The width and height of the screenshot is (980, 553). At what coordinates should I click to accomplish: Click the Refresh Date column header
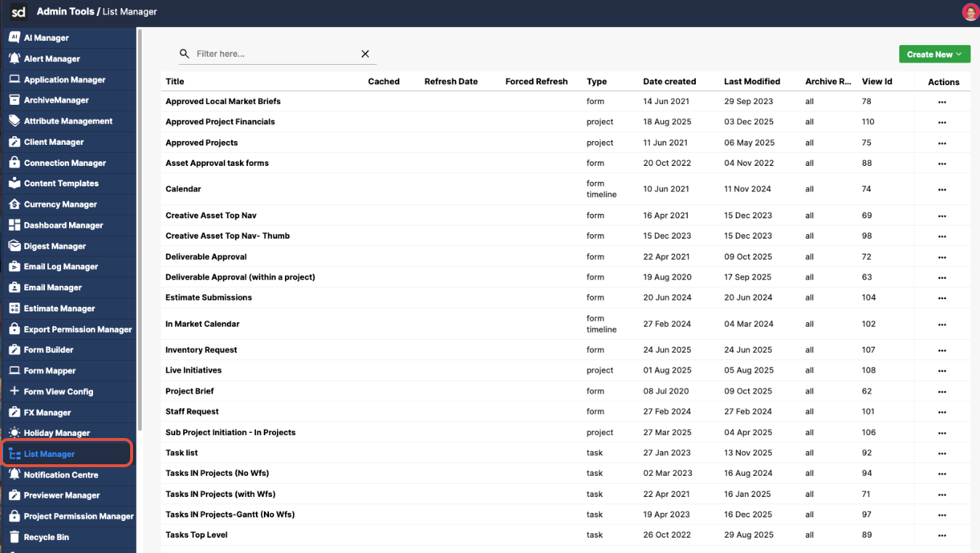click(x=451, y=81)
